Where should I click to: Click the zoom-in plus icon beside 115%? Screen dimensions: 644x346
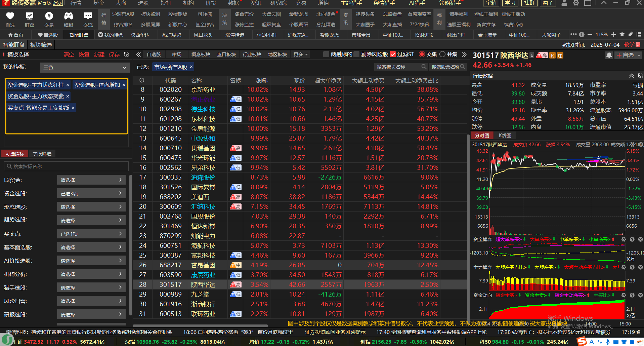pos(613,35)
